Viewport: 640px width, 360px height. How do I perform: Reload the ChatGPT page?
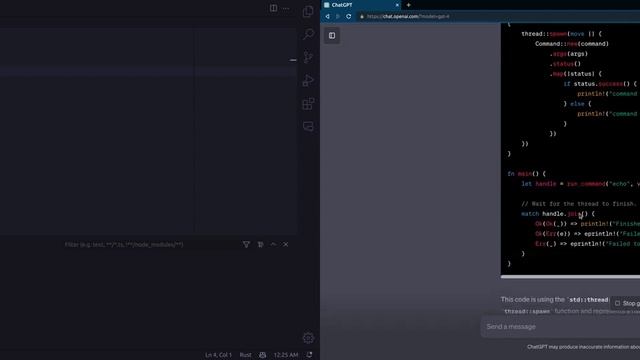coord(349,16)
